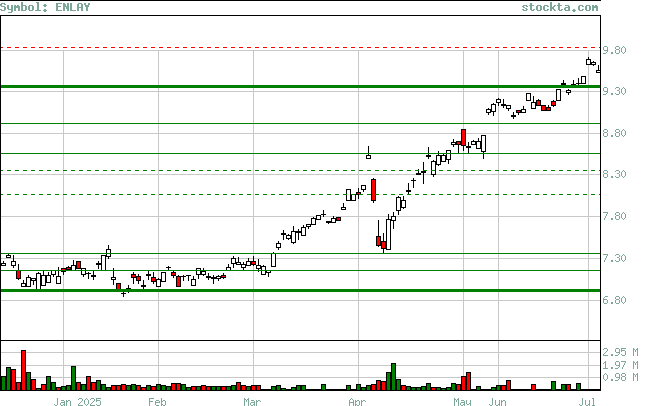Image resolution: width=655 pixels, height=406 pixels.
Task: Click the 7.30 price axis label
Action: pyautogui.click(x=614, y=258)
